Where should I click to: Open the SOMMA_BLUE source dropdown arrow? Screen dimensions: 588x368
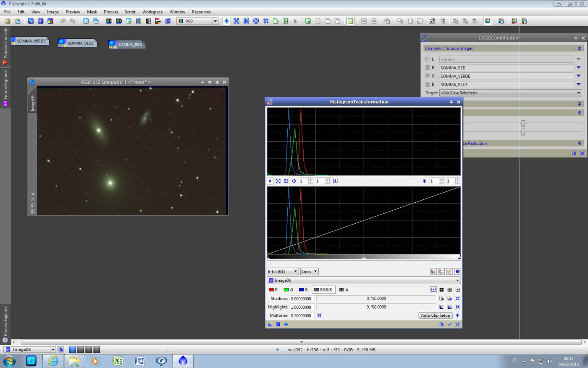(x=578, y=85)
